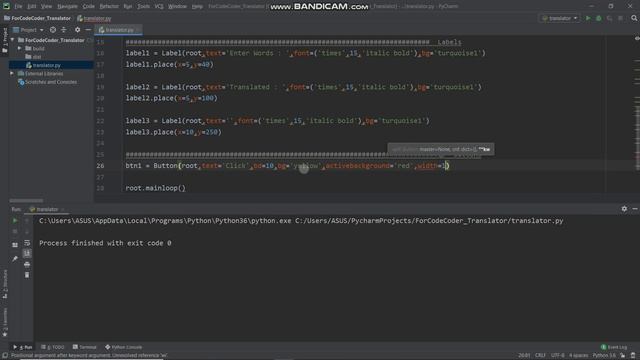The height and width of the screenshot is (360, 640).
Task: Open Project panel settings gear
Action: pyautogui.click(x=77, y=30)
